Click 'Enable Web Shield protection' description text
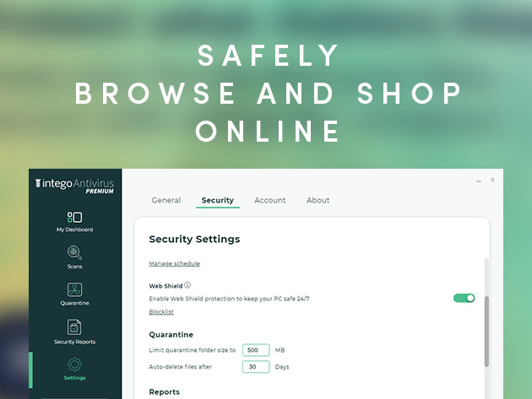The height and width of the screenshot is (399, 532). [x=229, y=299]
